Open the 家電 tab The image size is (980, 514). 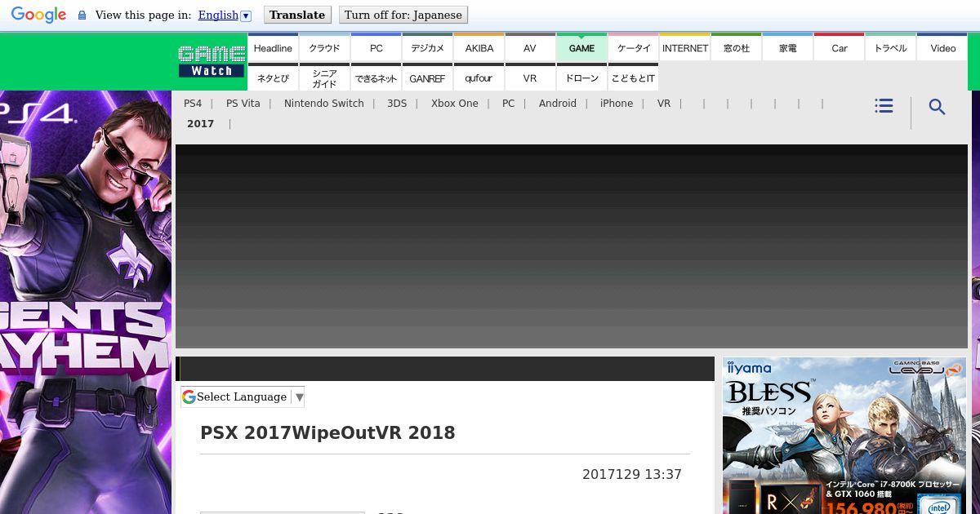(788, 47)
